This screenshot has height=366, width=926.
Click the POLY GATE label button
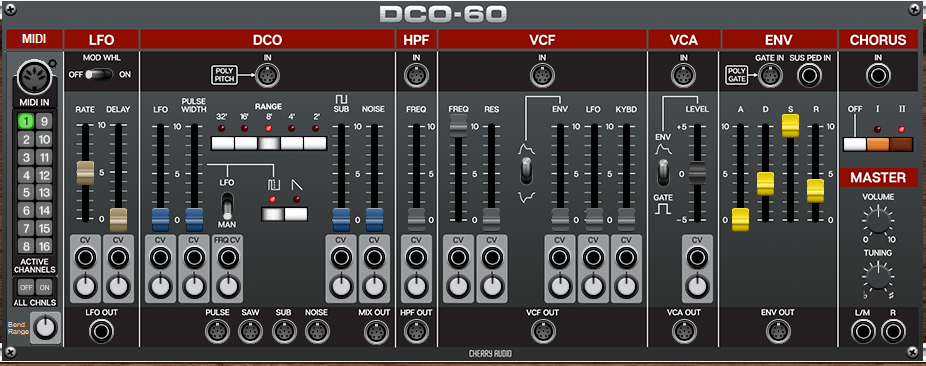point(737,75)
